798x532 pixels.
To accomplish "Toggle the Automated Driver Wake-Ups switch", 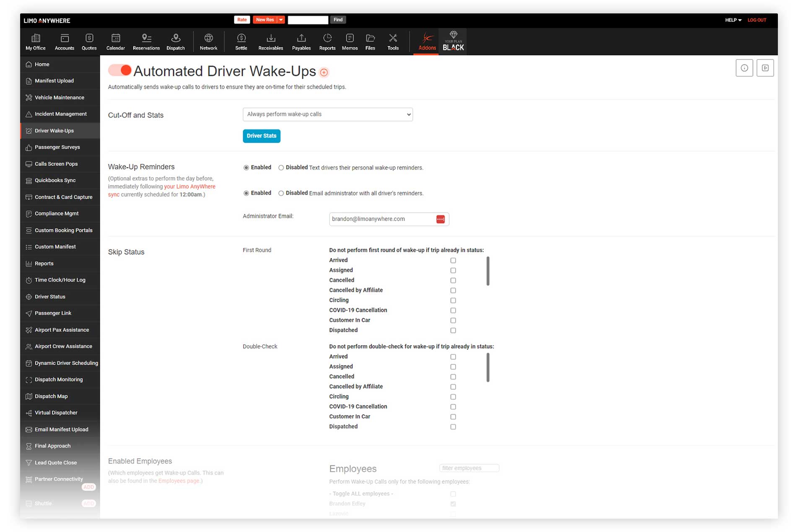I will (x=120, y=70).
